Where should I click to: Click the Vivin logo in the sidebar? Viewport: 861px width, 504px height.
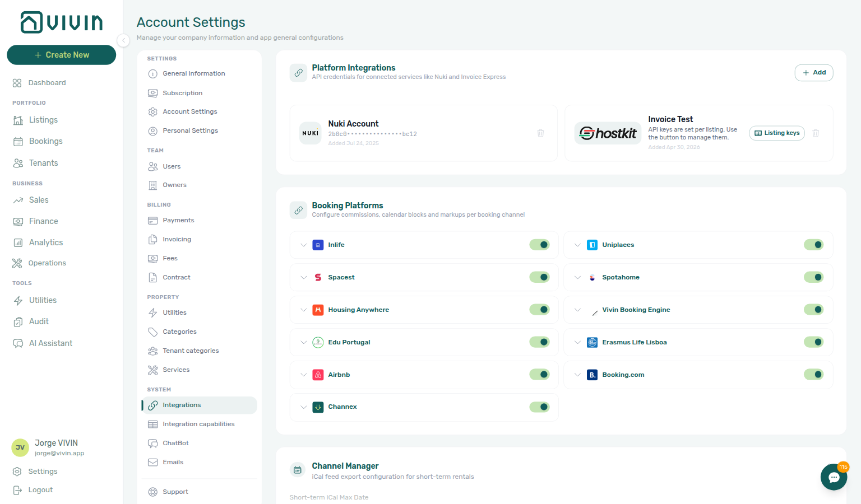tap(62, 22)
